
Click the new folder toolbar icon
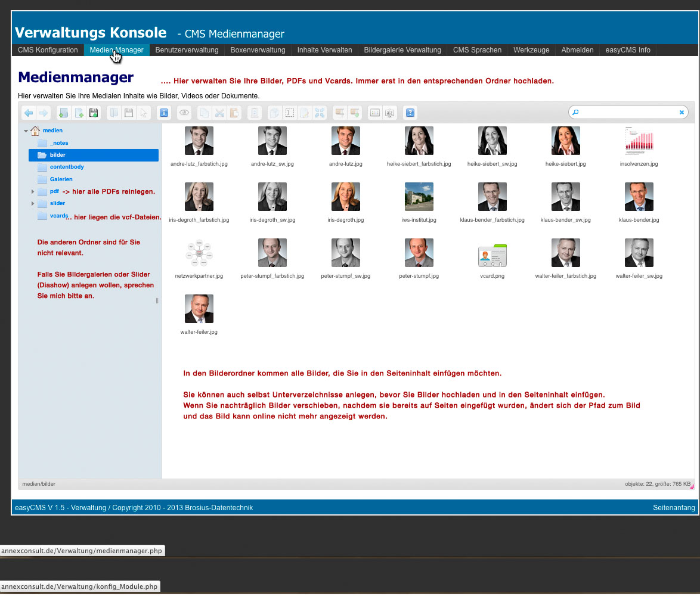pos(63,112)
